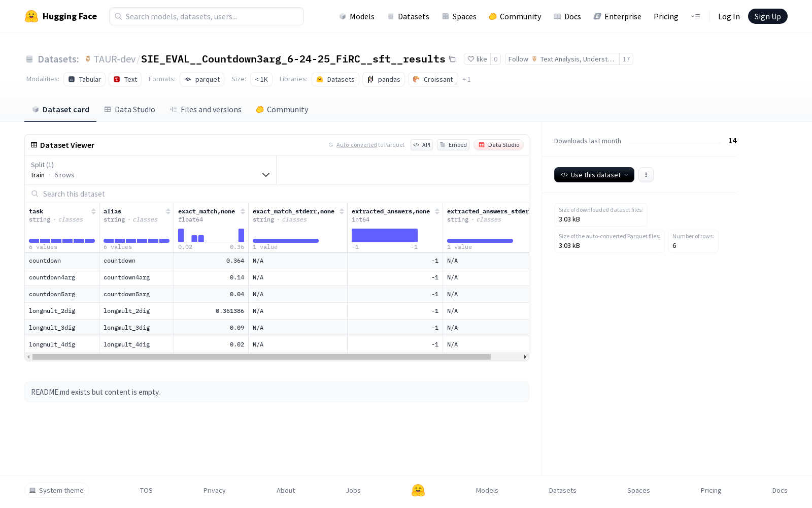Sort by extracted_answers,none column arrows
Image resolution: width=812 pixels, height=508 pixels.
[x=437, y=211]
